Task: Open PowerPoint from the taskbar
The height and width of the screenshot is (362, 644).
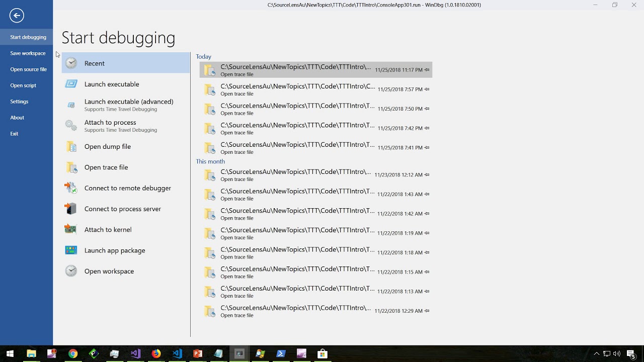Action: point(198,353)
